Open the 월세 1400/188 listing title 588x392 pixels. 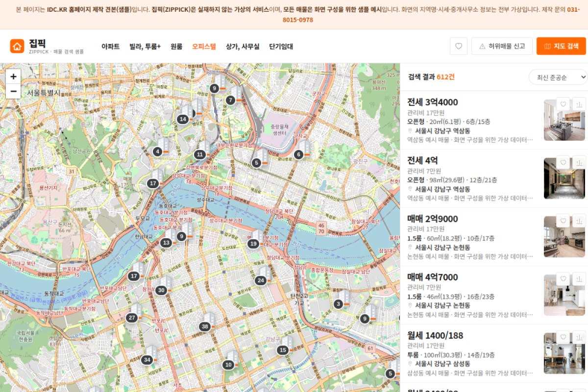point(435,336)
